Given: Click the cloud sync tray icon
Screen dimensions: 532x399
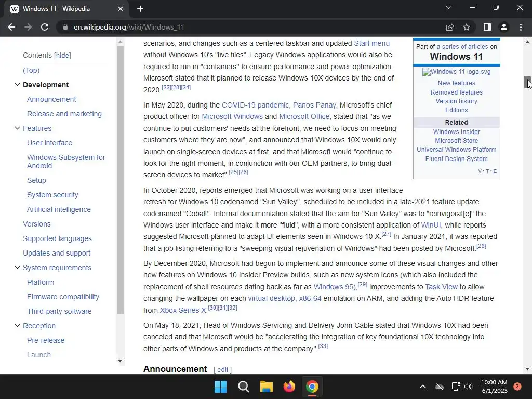Looking at the screenshot, I should click(440, 387).
